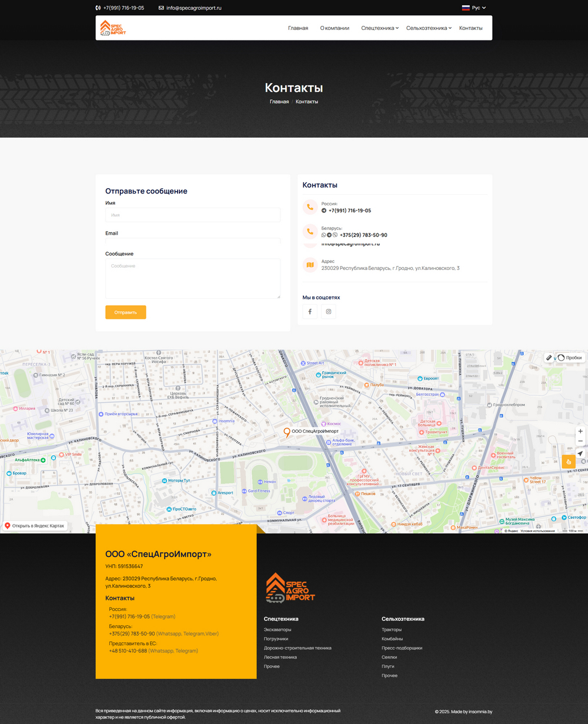
Task: Click the map ruler measurement tool
Action: 549,357
